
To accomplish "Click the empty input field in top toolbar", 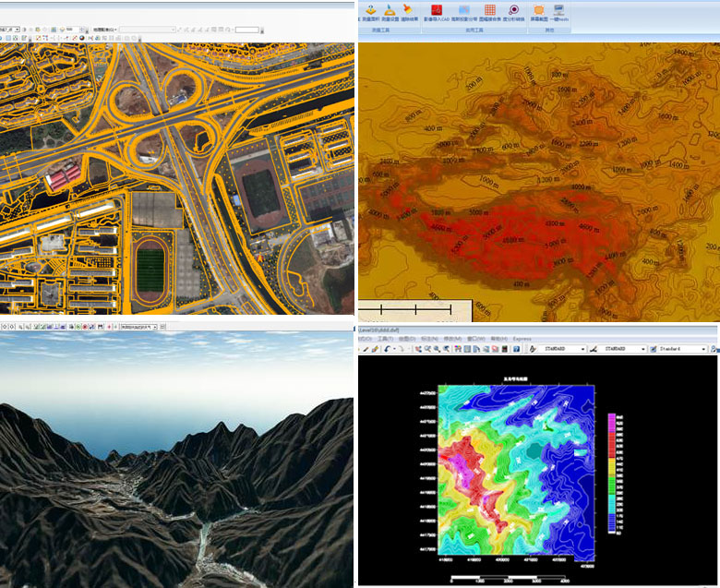I will 246,30.
